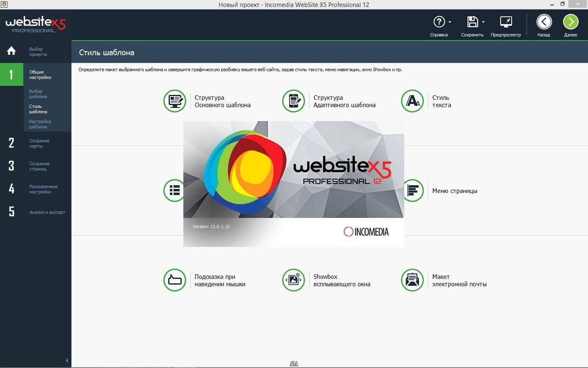Open the Создание карты step
588x368 pixels.
40,143
